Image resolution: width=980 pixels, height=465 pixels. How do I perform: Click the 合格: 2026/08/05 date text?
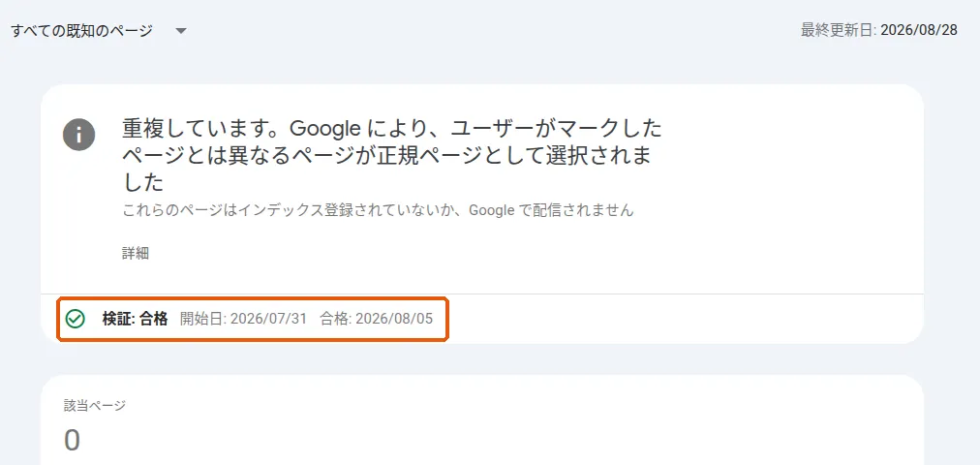(377, 319)
